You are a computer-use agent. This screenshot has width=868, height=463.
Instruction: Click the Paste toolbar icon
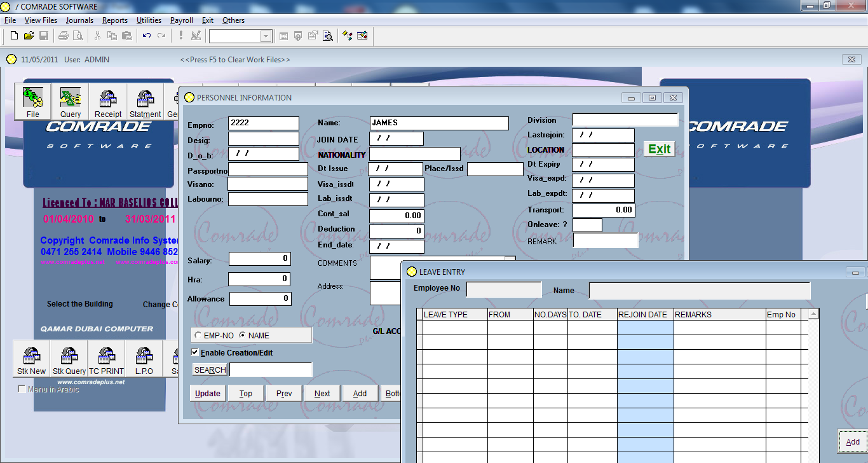point(126,36)
